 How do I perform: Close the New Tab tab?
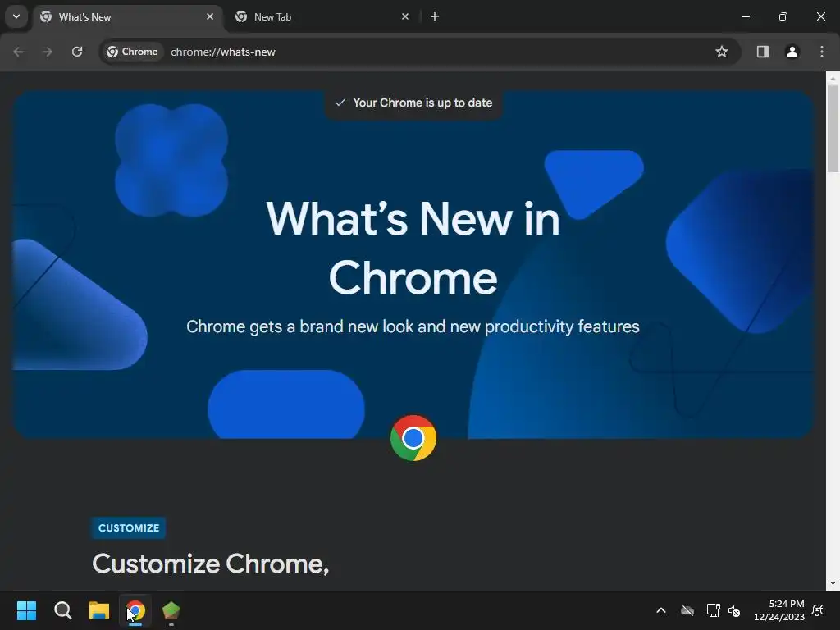pyautogui.click(x=405, y=16)
